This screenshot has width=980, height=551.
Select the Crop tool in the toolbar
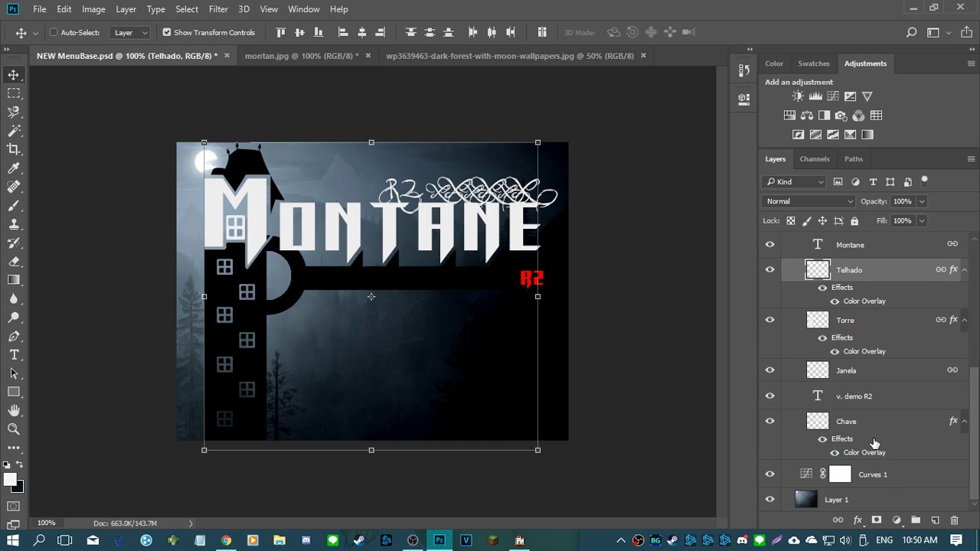click(14, 149)
